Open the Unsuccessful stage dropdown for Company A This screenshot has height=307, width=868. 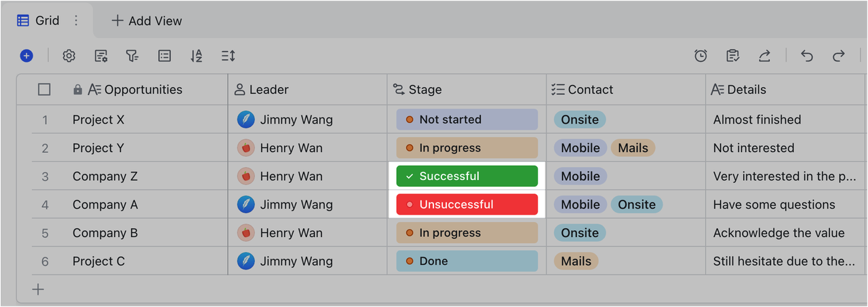point(467,204)
